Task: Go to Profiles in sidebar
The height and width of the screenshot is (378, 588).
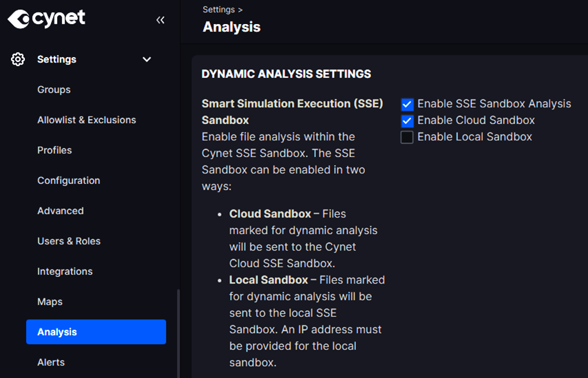Action: tap(54, 150)
